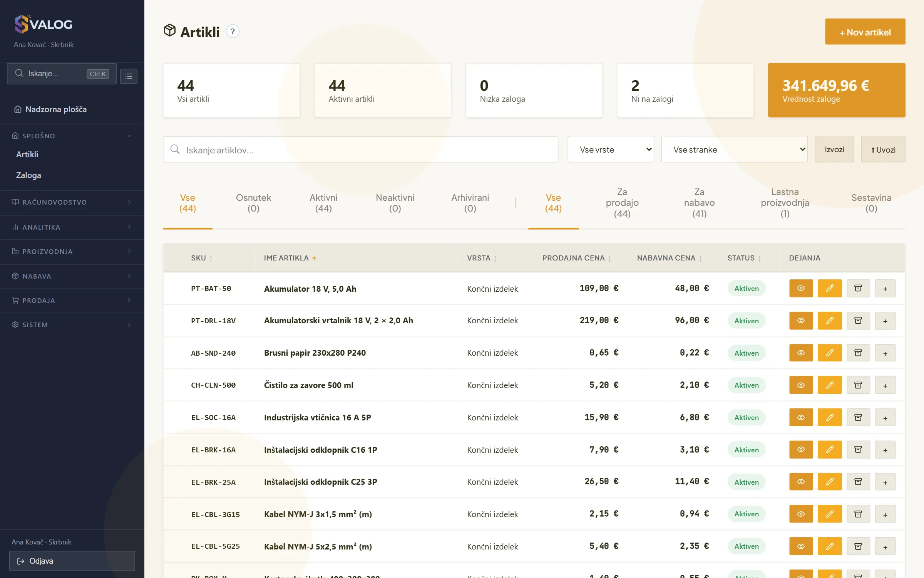Go to Nadzorna plošča dashboard
Screen dimensions: 924x578
click(x=56, y=109)
